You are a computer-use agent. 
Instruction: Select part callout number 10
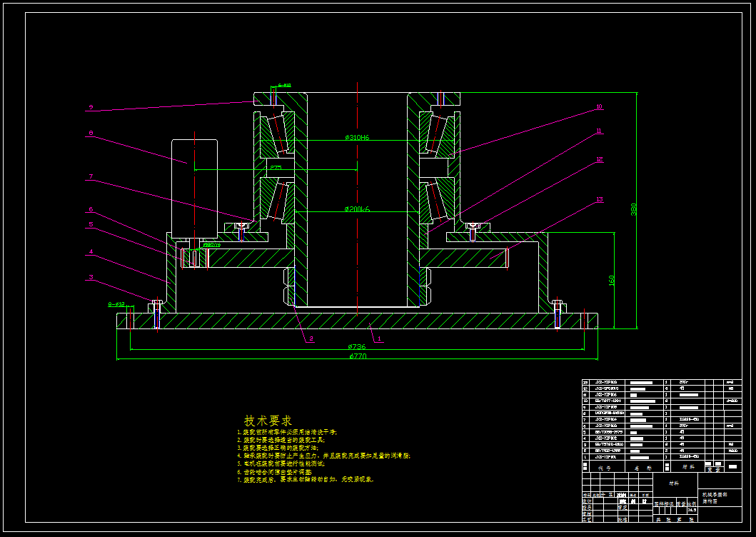point(599,106)
